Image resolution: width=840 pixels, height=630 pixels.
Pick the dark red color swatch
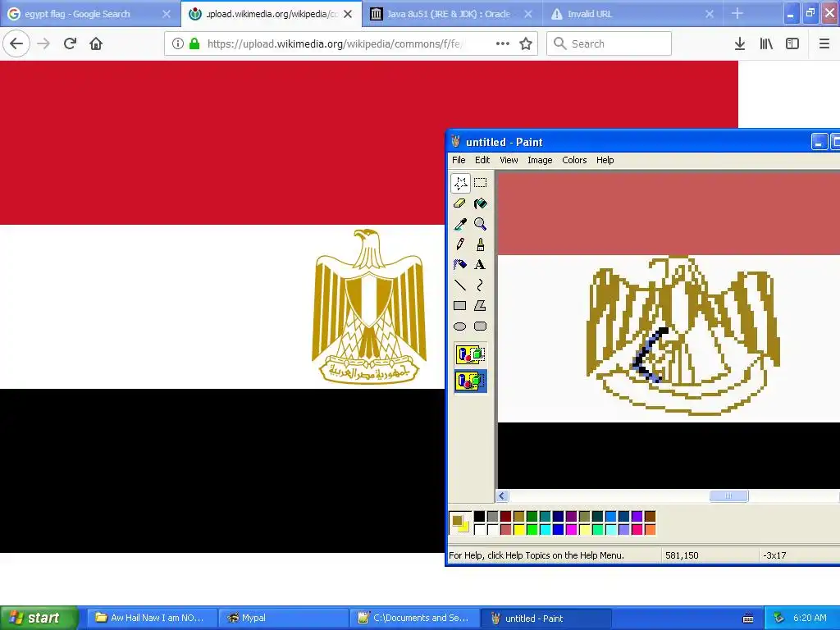pyautogui.click(x=505, y=517)
